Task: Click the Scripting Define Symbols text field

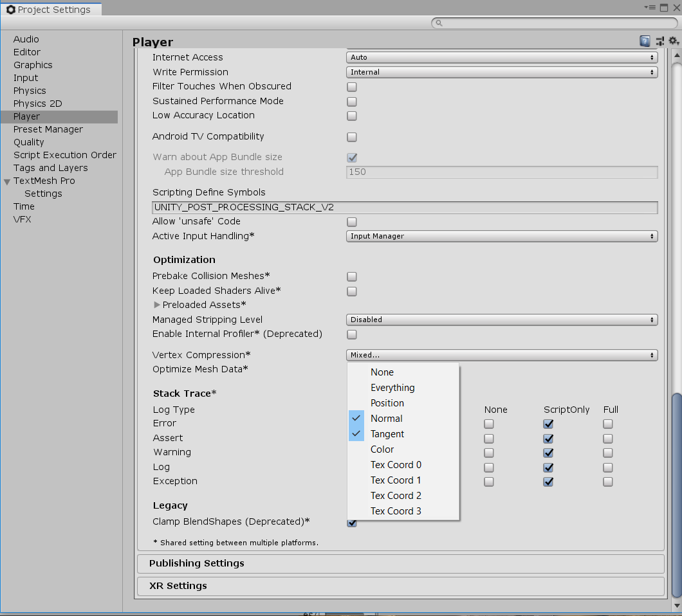Action: point(405,207)
